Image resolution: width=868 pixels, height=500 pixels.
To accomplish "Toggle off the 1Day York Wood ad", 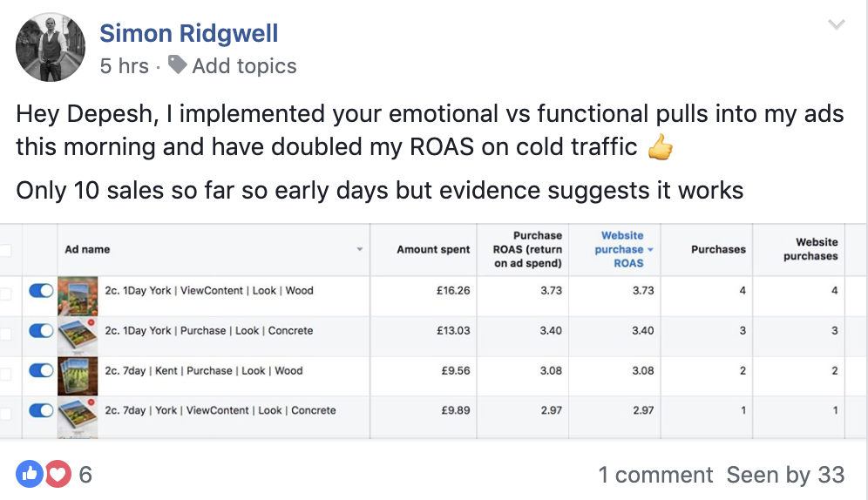I will pos(41,290).
